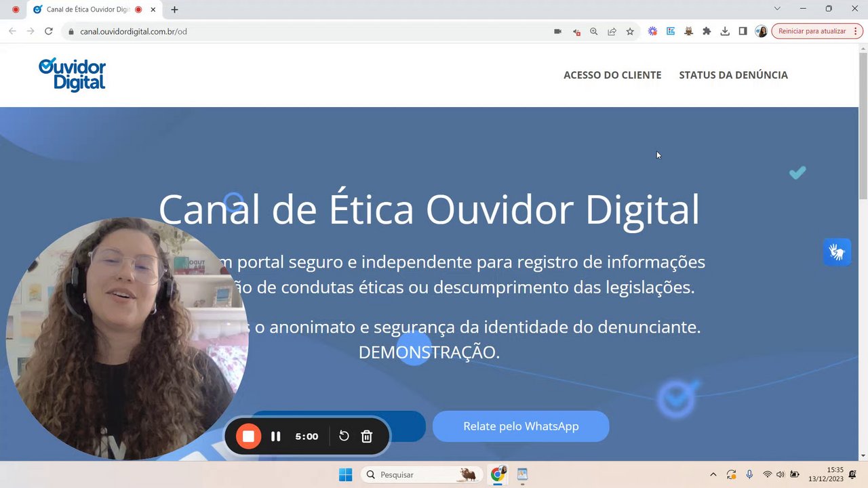Open the Chrome profile avatar

coord(761,31)
